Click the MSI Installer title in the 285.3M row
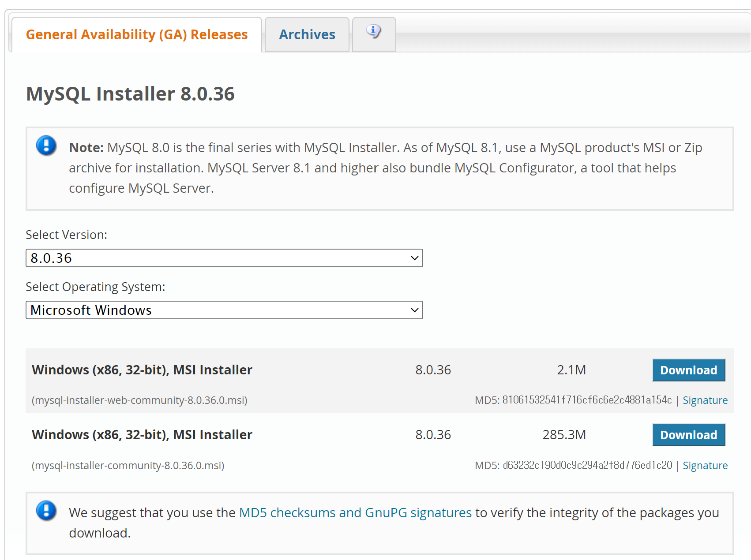Viewport: 751px width, 560px height. [x=142, y=435]
